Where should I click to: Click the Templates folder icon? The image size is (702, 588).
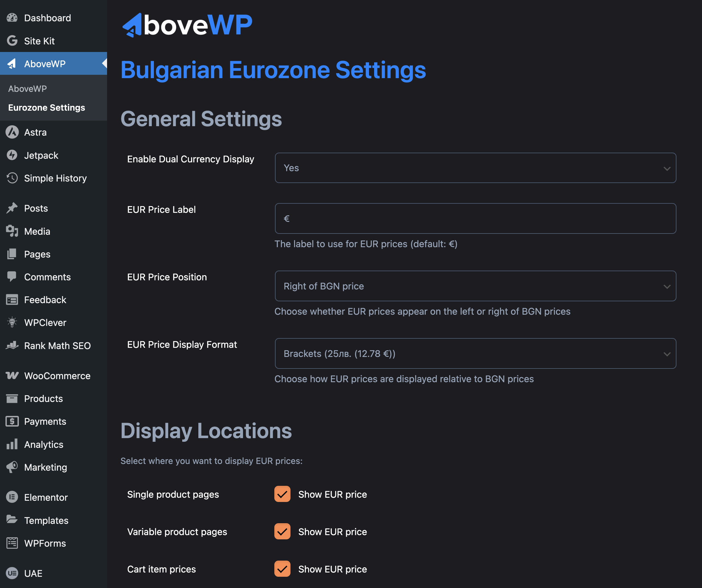click(x=12, y=520)
